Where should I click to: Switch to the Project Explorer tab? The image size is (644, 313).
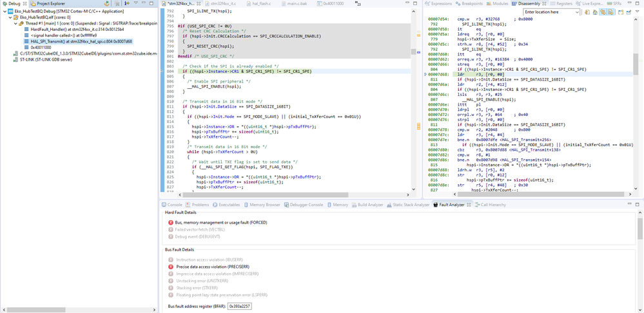(x=48, y=3)
